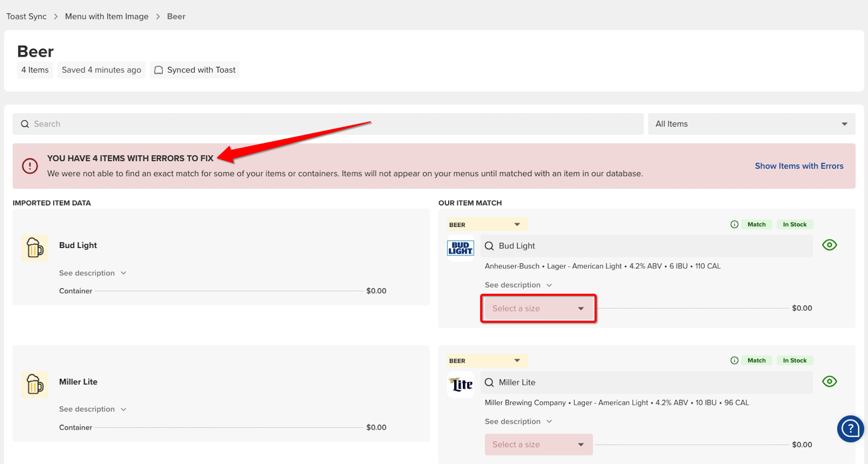Click the red error alert icon
This screenshot has height=464, width=868.
tap(30, 166)
